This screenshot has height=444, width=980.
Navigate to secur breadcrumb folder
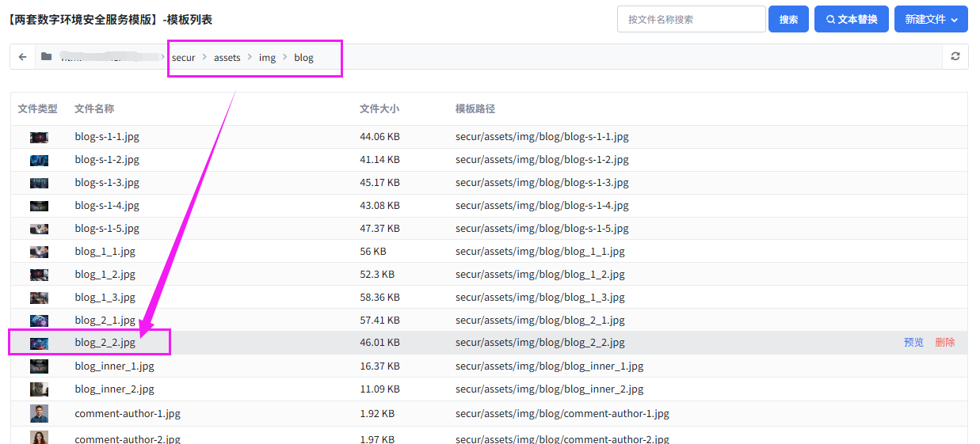pyautogui.click(x=183, y=58)
